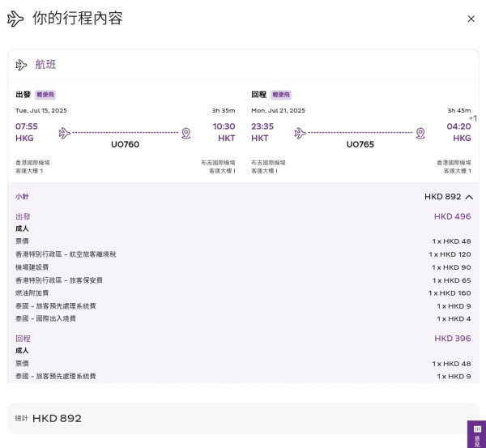Viewport: 486px width, 448px height.
Task: Open the purple feedback tab
Action: coord(477,434)
